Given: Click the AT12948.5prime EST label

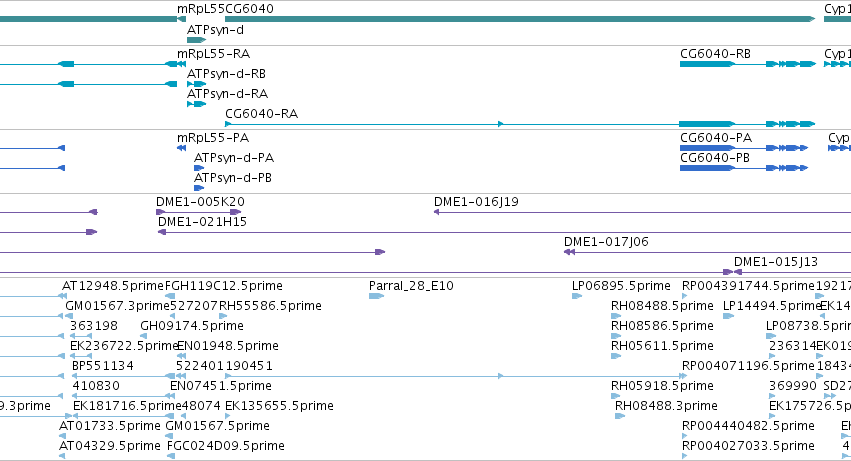Looking at the screenshot, I should (113, 286).
